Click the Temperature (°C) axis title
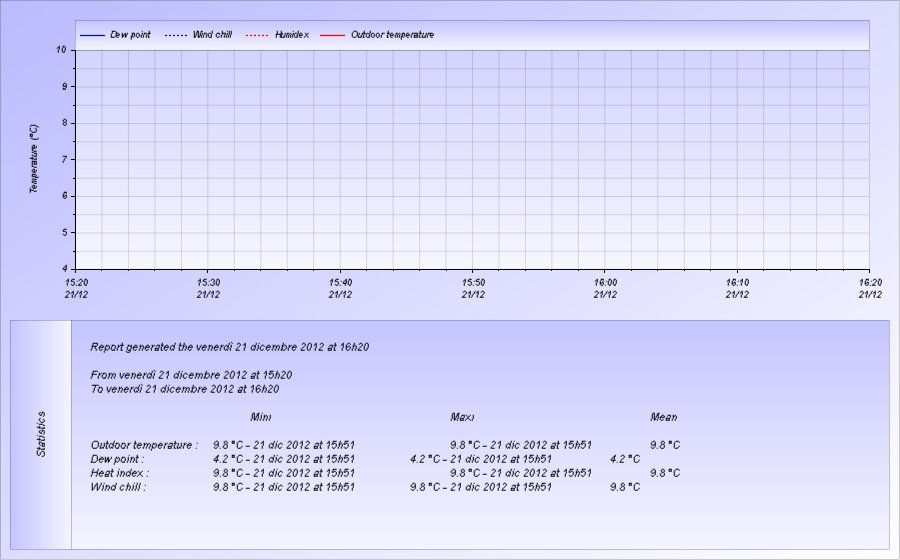 tap(34, 159)
